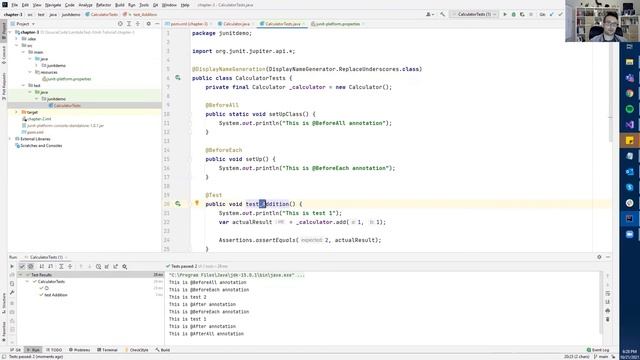Image resolution: width=640 pixels, height=360 pixels.
Task: Open the Terminal tool window
Action: (x=107, y=350)
